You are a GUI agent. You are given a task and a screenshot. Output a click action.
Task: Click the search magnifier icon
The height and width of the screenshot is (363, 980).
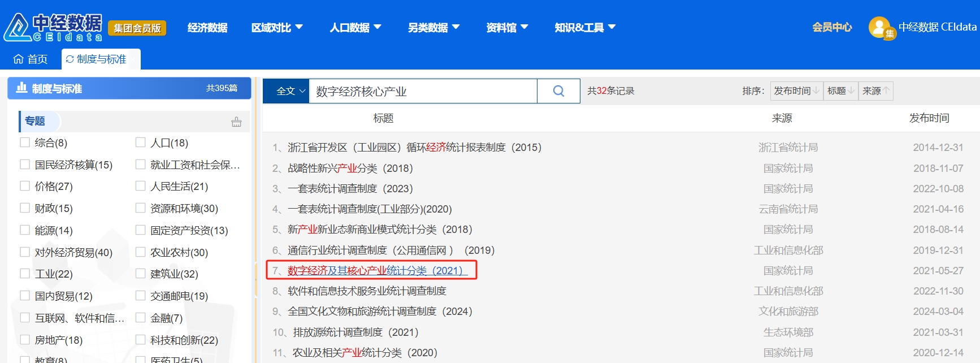(558, 91)
